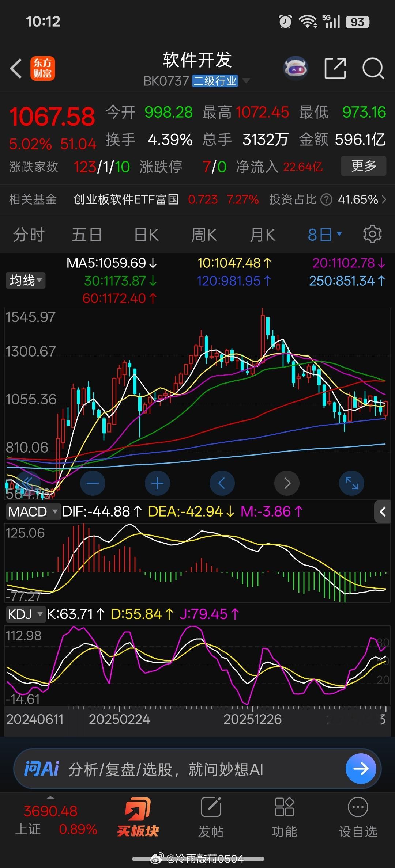Zoom in chart with plus button
The height and width of the screenshot is (868, 395).
(x=157, y=483)
